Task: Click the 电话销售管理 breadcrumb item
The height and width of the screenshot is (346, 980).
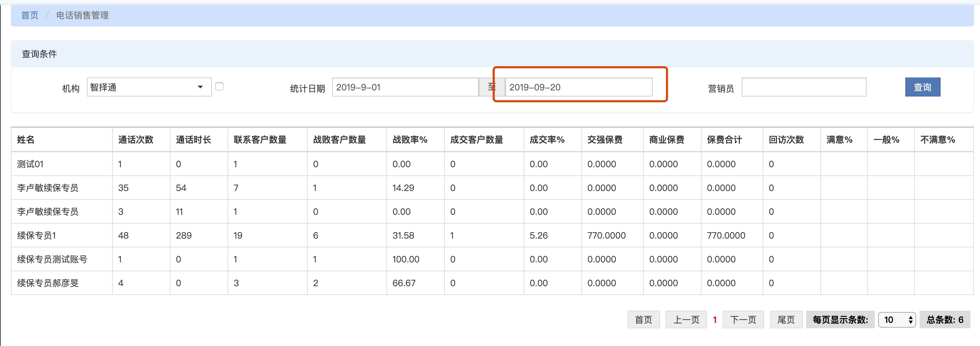Action: click(82, 15)
